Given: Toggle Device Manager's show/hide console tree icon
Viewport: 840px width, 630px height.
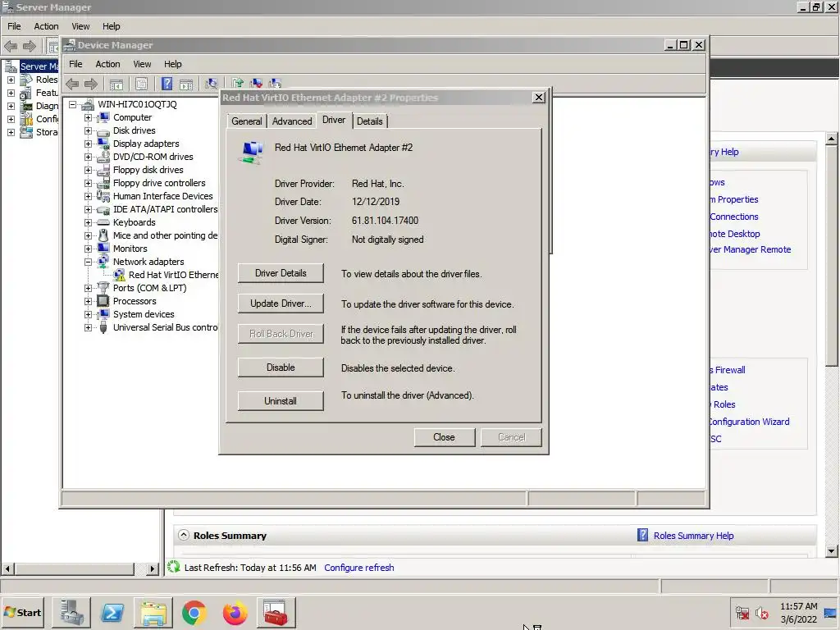Looking at the screenshot, I should coord(116,84).
